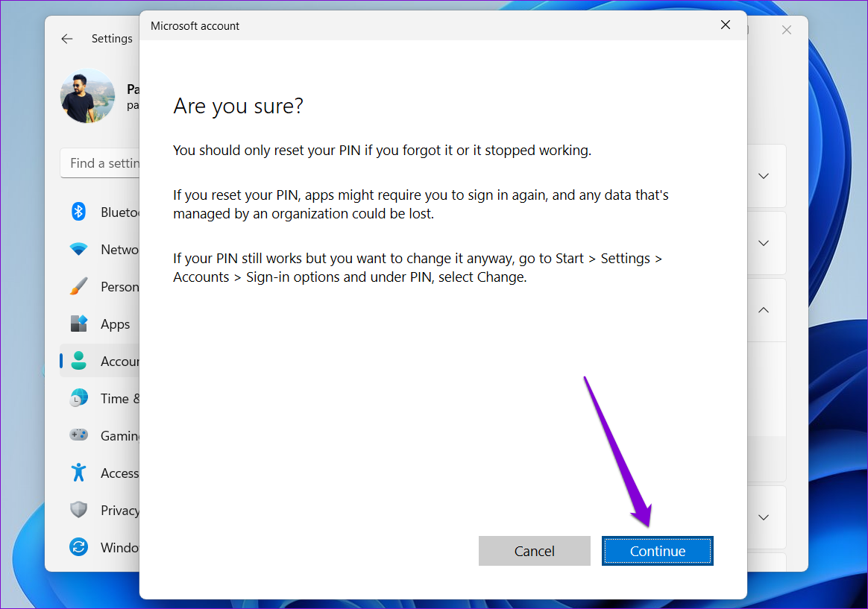
Task: Select Personalization paintbrush icon
Action: coord(78,286)
